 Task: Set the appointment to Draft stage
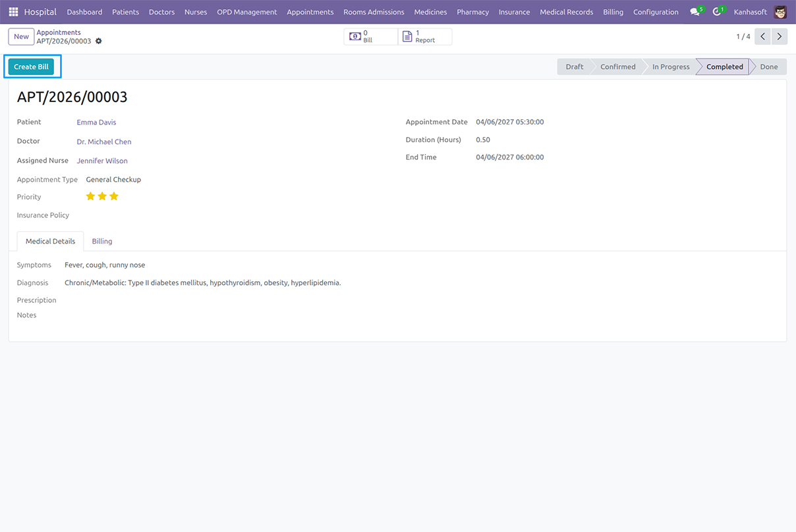(574, 66)
